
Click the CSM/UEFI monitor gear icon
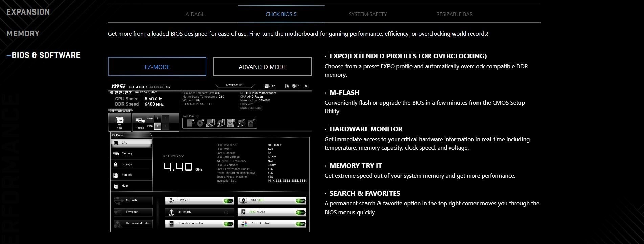pos(243,200)
